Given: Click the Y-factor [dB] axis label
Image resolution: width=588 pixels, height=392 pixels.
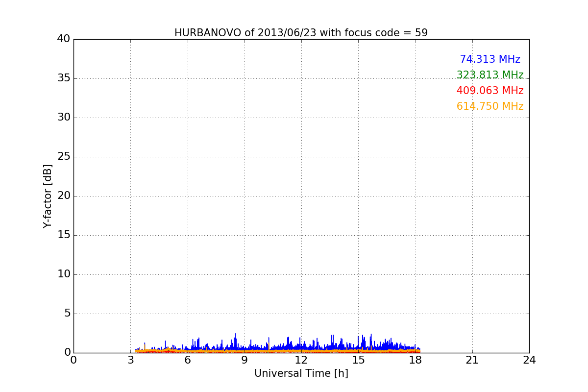Looking at the screenshot, I should tap(48, 196).
